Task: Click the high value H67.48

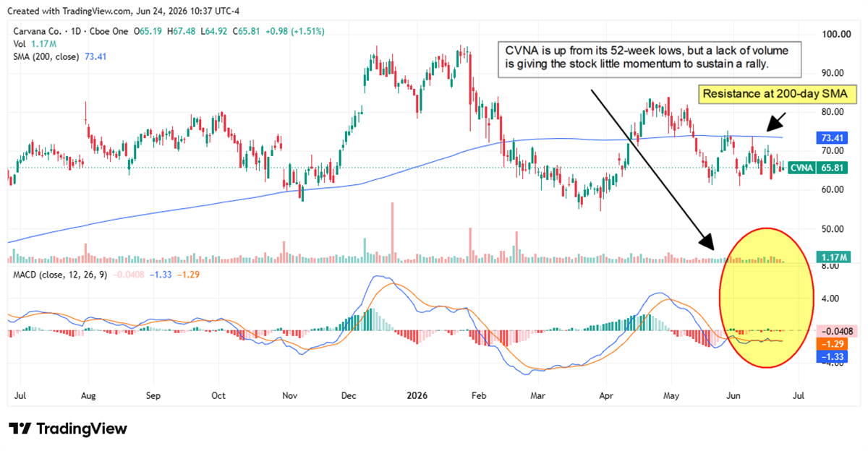Action: (182, 32)
